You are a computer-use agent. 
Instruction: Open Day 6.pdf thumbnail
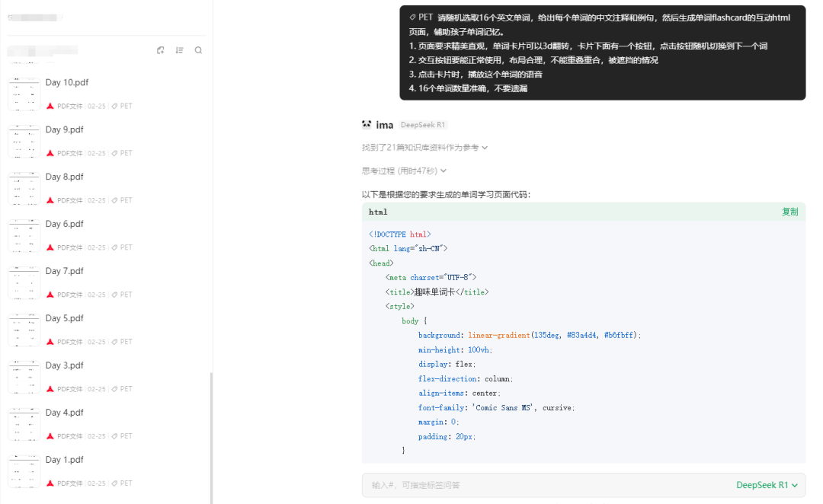(x=24, y=235)
